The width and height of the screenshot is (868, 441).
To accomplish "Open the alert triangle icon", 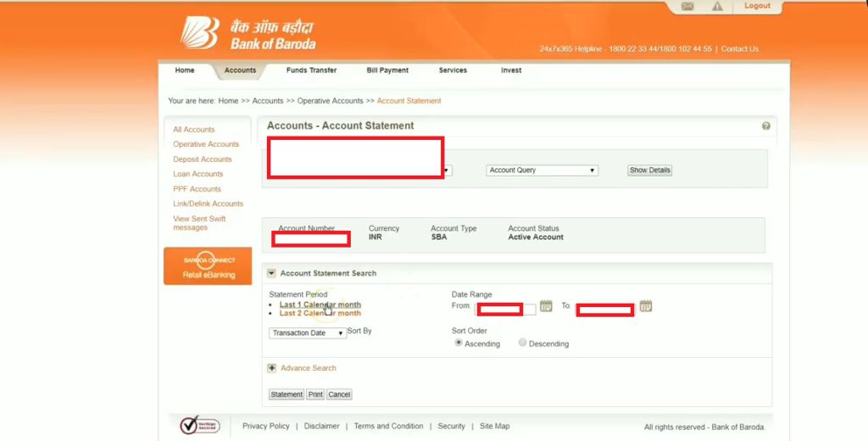I will click(717, 6).
